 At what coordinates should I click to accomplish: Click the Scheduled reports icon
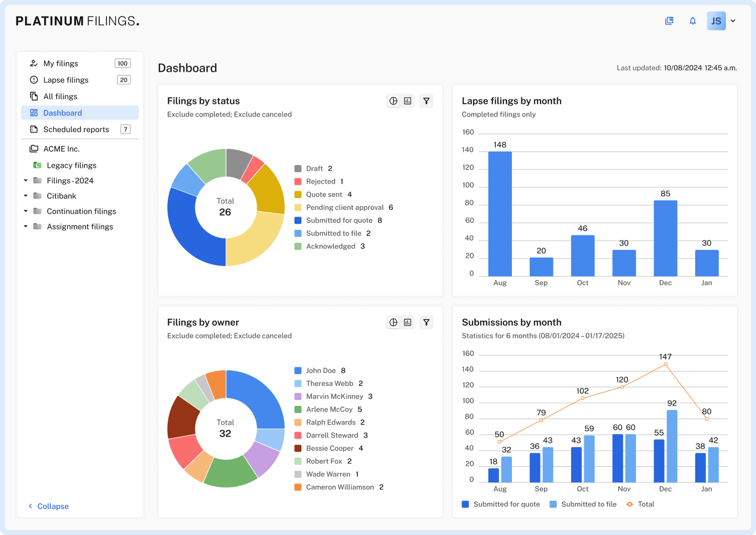point(34,129)
